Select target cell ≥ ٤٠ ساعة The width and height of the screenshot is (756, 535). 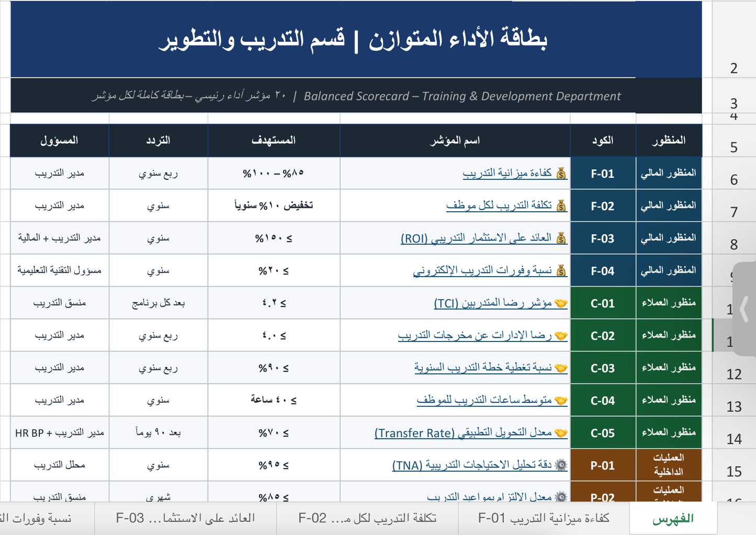[x=274, y=400]
